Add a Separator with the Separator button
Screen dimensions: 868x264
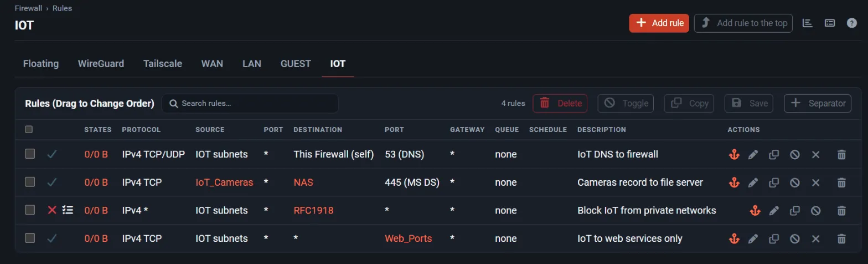[818, 103]
